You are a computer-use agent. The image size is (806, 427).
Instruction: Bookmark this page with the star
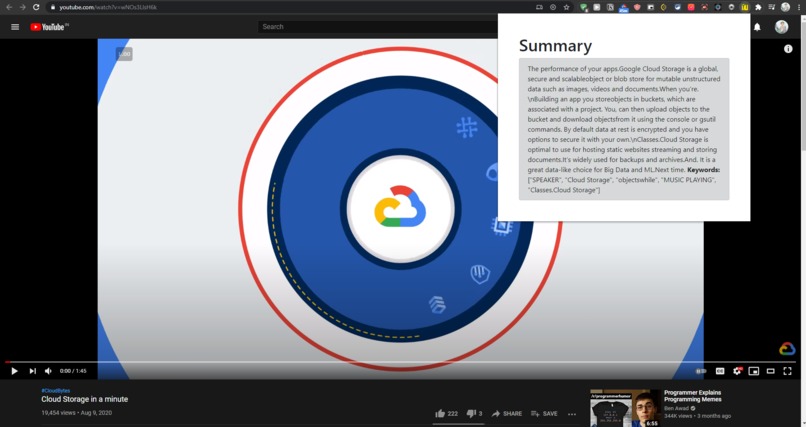click(566, 7)
